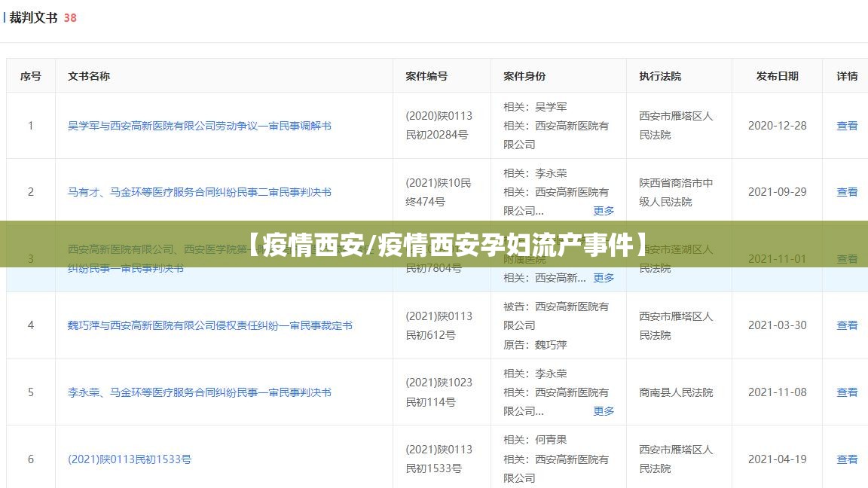This screenshot has height=488, width=868.
Task: Select date 2021-11-08 cell
Action: (x=778, y=392)
